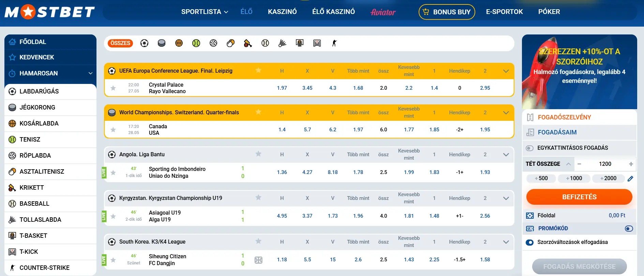Screen dimensions: 644x276
Task: Collapse the Tét összege section arrow
Action: pyautogui.click(x=568, y=164)
